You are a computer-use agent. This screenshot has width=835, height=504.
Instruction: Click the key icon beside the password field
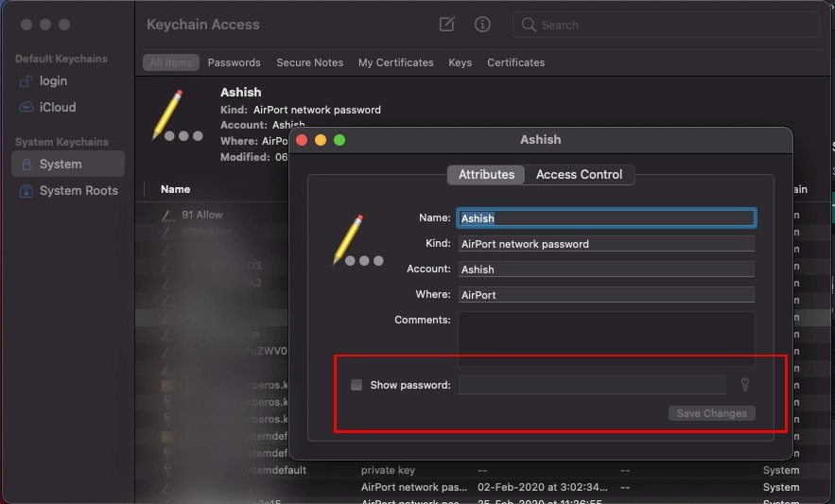point(745,384)
